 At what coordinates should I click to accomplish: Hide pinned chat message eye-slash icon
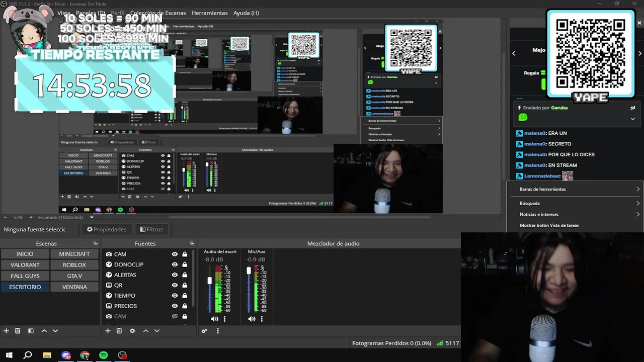tap(633, 108)
